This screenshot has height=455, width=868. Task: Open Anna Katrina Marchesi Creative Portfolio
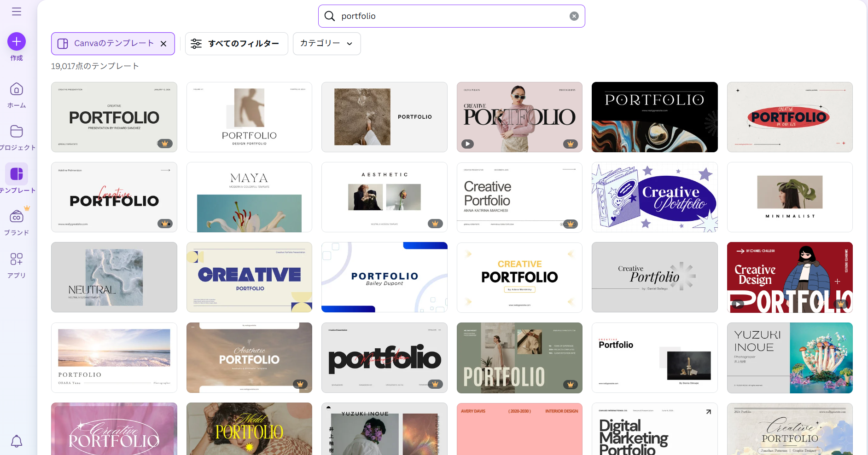519,197
